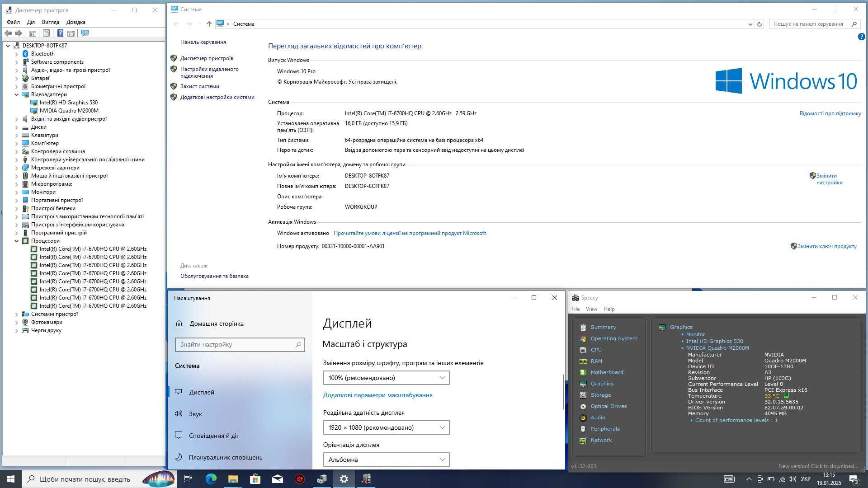Open Audio section in Speccy

click(x=598, y=418)
